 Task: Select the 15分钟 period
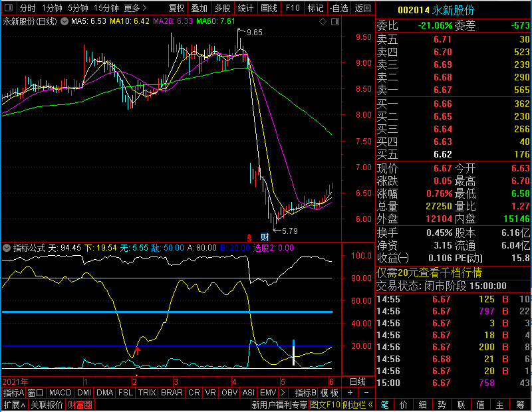coord(106,8)
